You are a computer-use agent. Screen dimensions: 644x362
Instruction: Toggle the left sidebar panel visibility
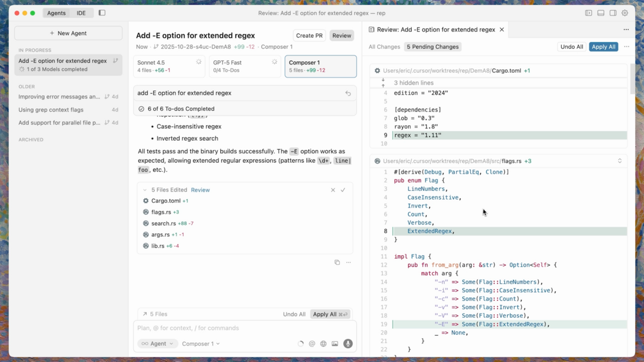click(x=102, y=13)
